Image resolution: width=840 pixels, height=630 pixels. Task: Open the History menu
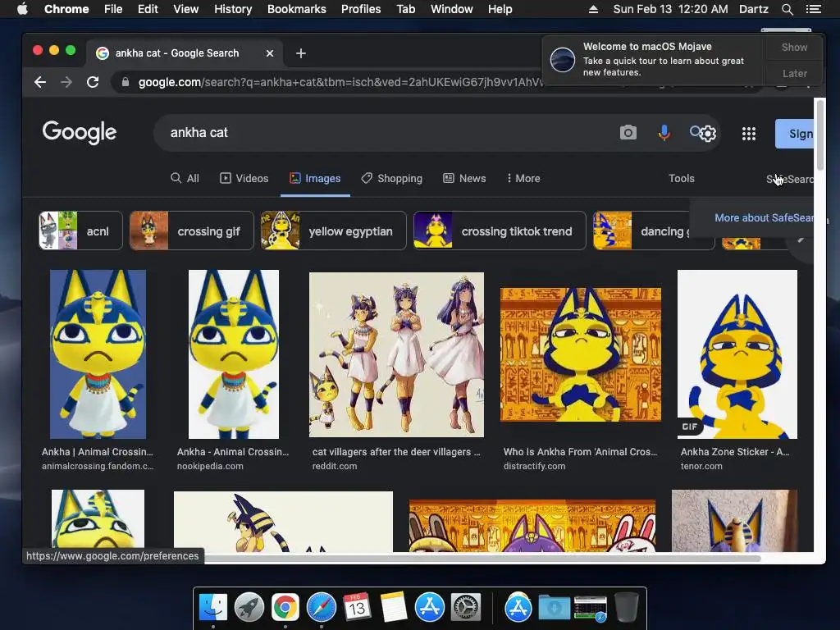tap(233, 9)
